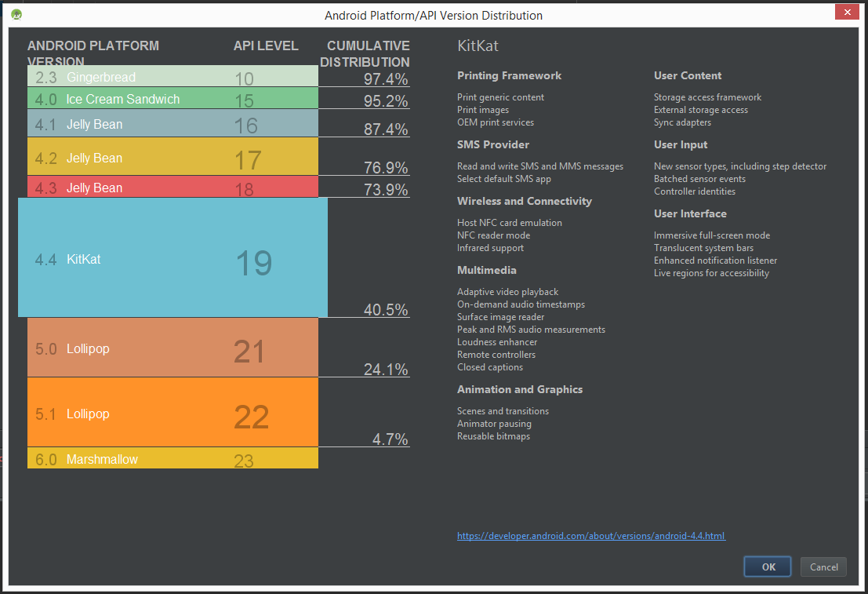Click the Cancel button
This screenshot has height=594, width=868.
point(824,567)
